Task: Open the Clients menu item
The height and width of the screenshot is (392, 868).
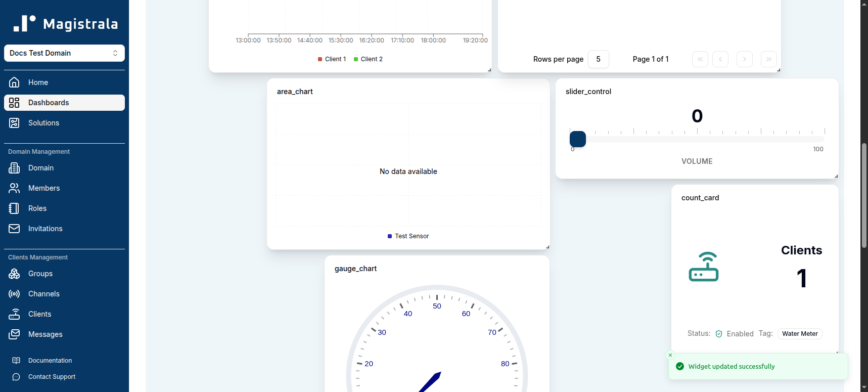Action: click(x=64, y=314)
